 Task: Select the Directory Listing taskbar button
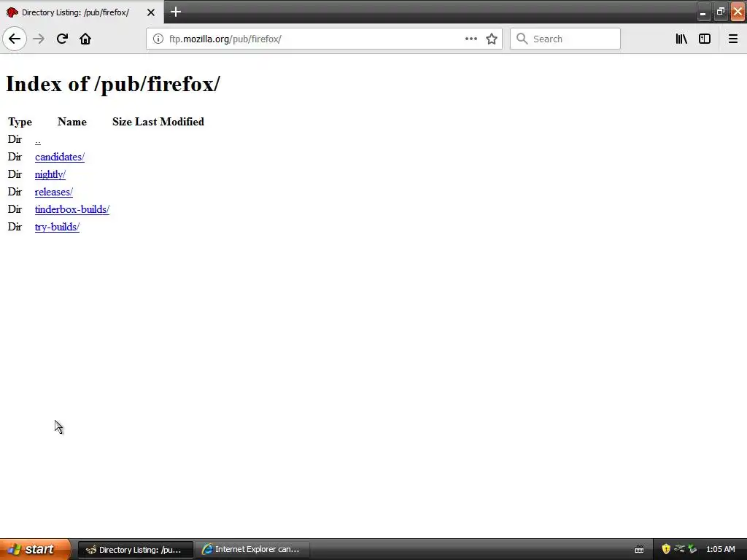coord(135,549)
